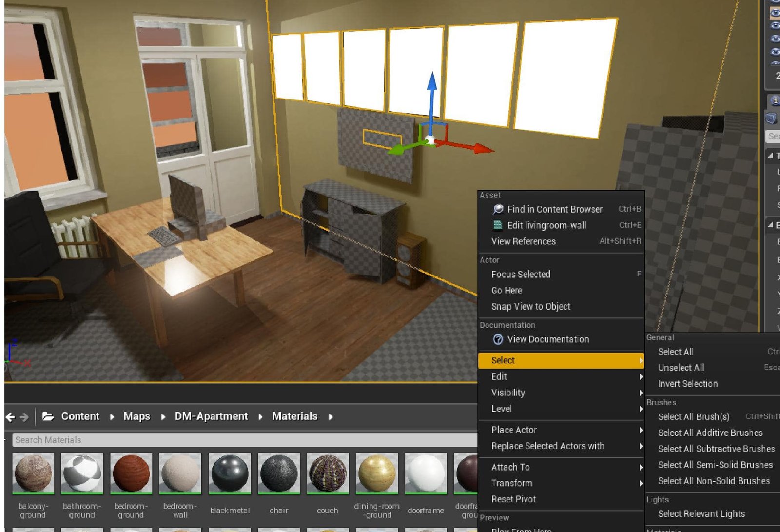Click the Maps breadcrumb button
Viewport: 780px width, 532px height.
(x=136, y=416)
